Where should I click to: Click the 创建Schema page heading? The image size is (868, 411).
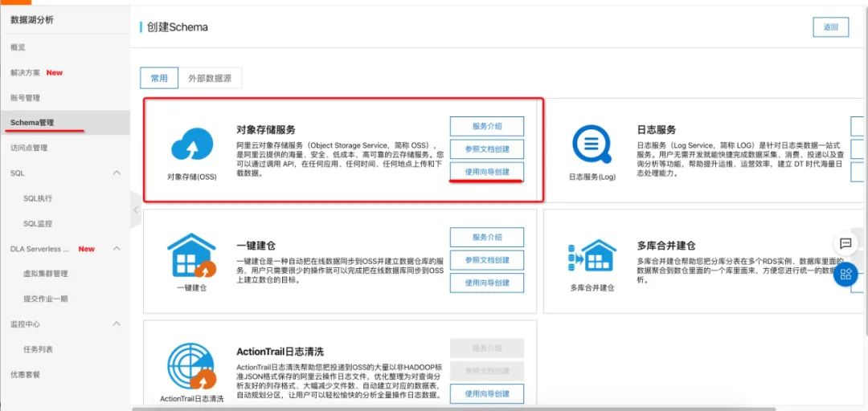[x=177, y=27]
